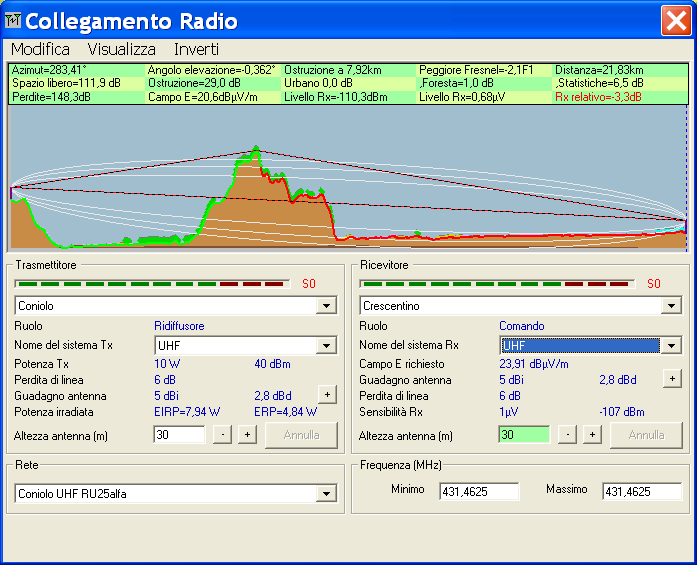Viewport: 697px width, 565px height.
Task: Click the Statistiche=6,5 dB value
Action: click(x=599, y=83)
